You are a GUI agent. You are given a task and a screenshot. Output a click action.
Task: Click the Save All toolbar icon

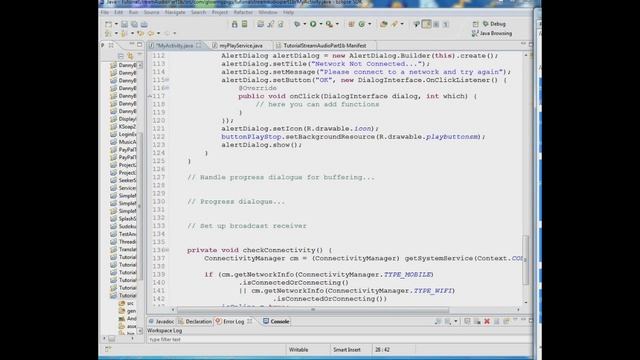coord(134,24)
